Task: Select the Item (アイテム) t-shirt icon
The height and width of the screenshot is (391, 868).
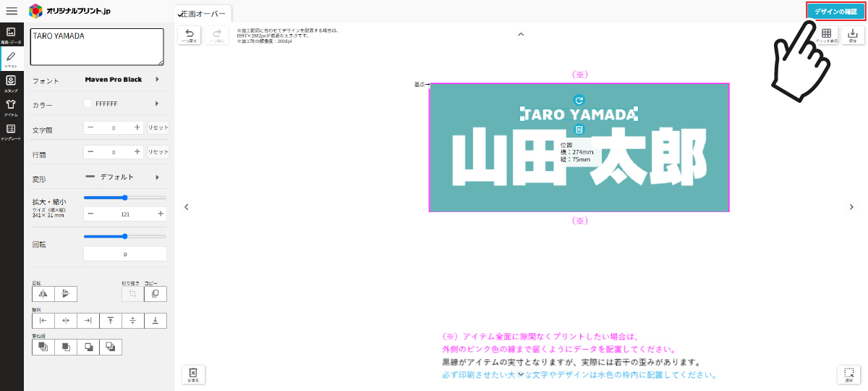Action: 11,107
